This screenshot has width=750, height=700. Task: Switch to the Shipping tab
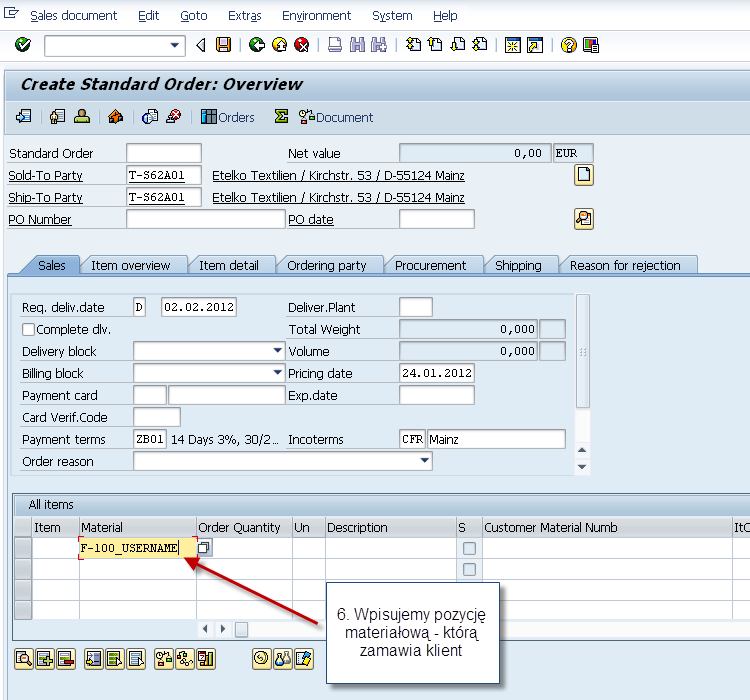(518, 265)
